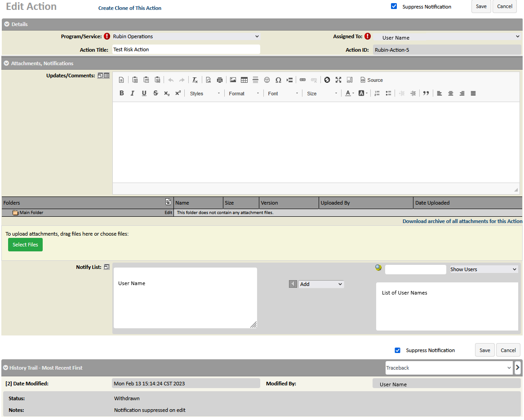Expand the Traceback dropdown

(x=449, y=368)
